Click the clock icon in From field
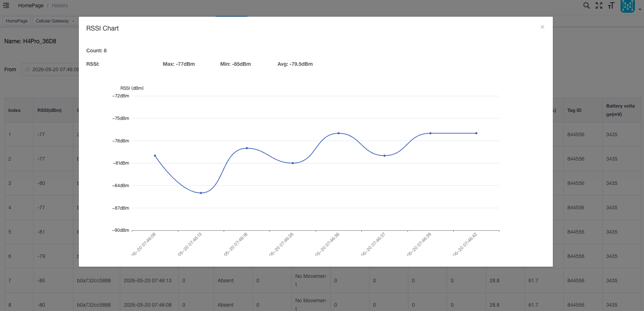Screen dimensions: 644x311 (27, 69)
